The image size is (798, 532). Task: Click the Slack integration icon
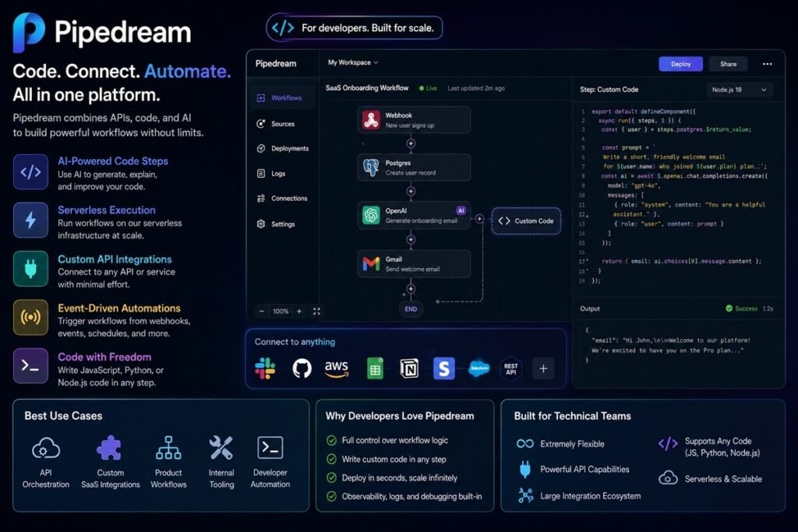pyautogui.click(x=265, y=368)
